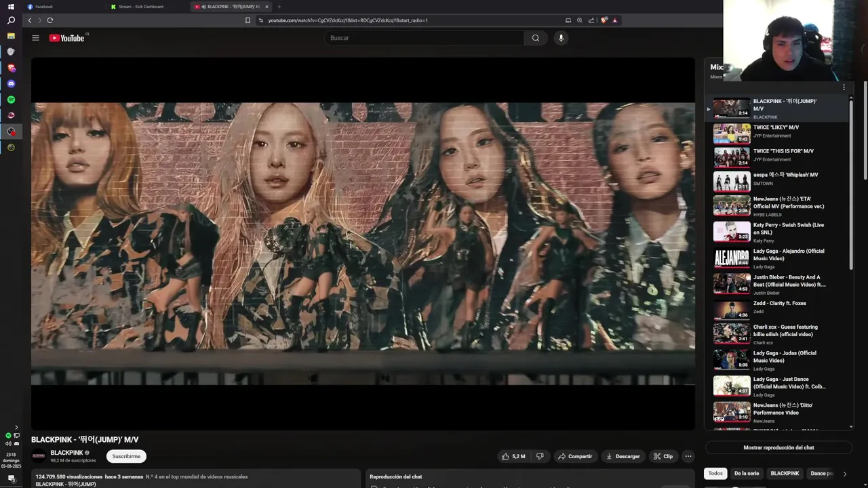Open the BLACKPINK channel name link

point(66,453)
